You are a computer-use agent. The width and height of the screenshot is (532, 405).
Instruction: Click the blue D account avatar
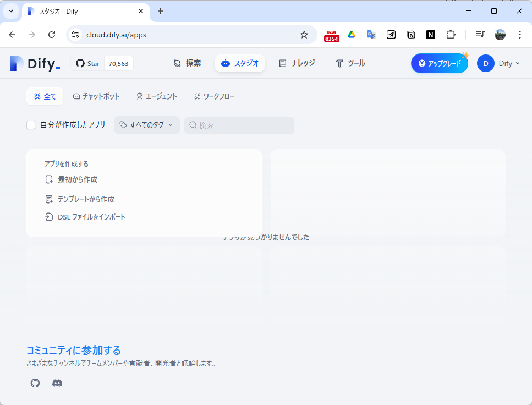[x=486, y=63]
